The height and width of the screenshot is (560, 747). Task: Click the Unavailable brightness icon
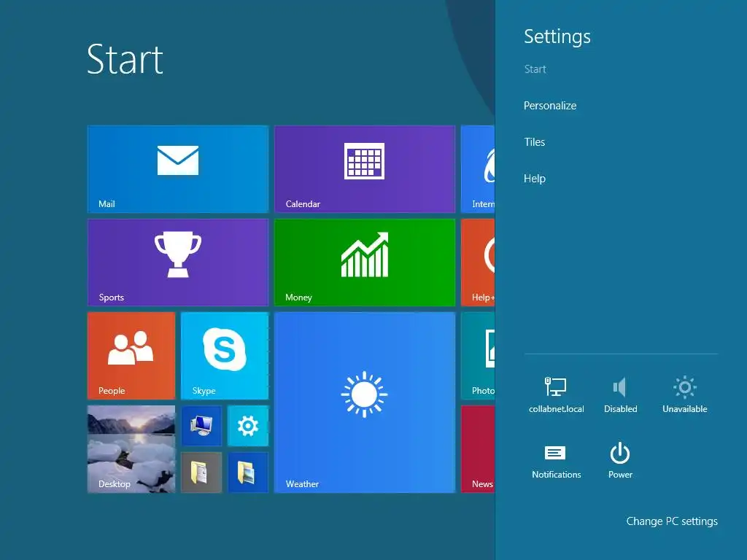coord(684,394)
